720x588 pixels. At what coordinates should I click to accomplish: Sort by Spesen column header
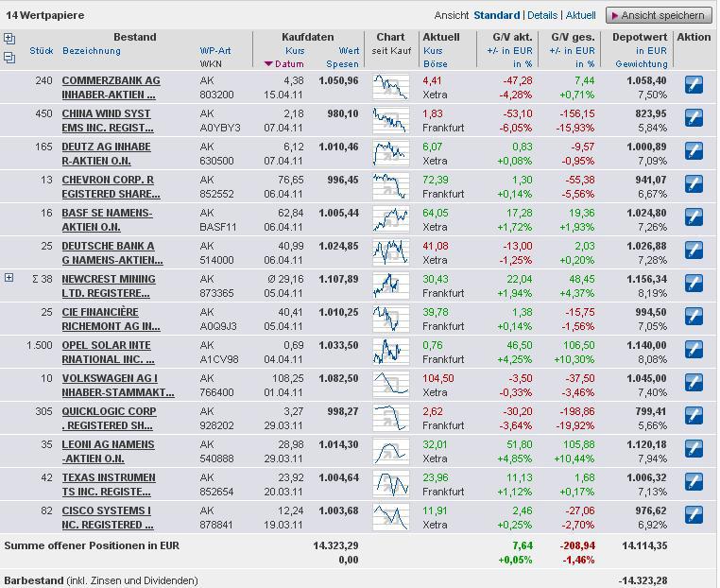pos(342,64)
